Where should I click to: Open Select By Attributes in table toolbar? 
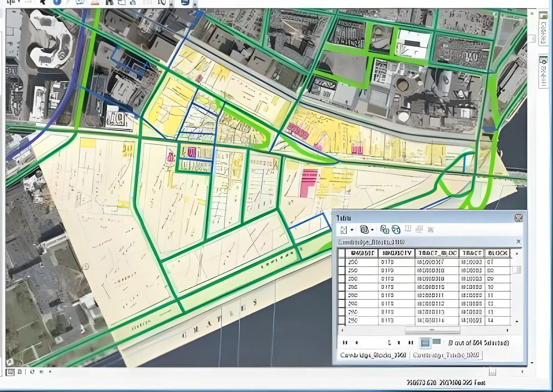(385, 229)
